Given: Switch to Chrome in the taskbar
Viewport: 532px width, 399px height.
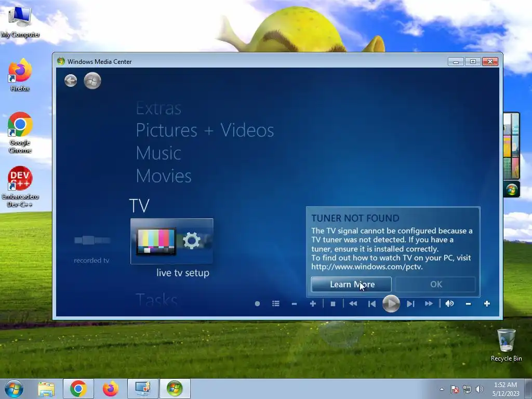Looking at the screenshot, I should (x=78, y=389).
